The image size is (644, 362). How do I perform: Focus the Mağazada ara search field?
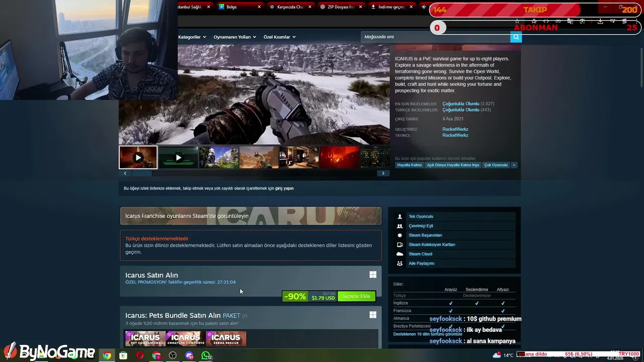(436, 37)
